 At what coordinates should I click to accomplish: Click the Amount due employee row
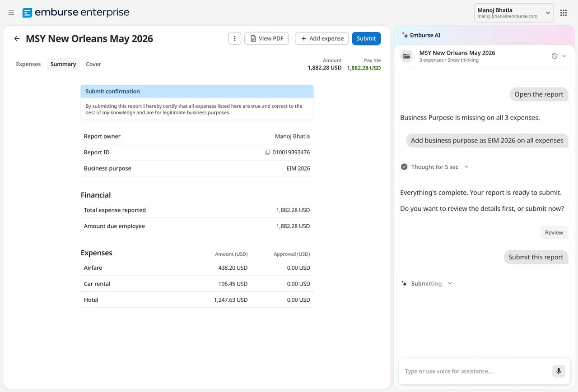[197, 226]
